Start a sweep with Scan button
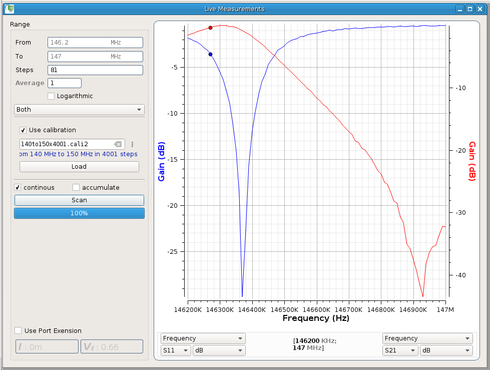This screenshot has height=370, width=490. tap(79, 200)
